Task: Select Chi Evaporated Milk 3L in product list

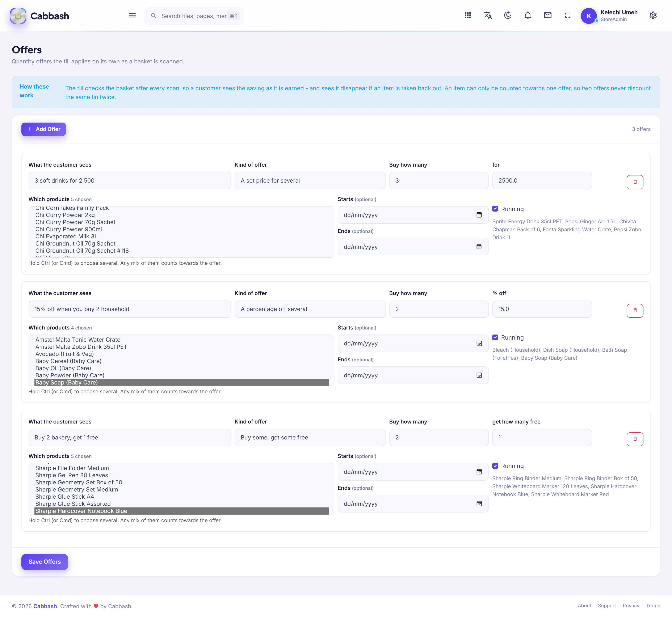Action: [x=181, y=236]
